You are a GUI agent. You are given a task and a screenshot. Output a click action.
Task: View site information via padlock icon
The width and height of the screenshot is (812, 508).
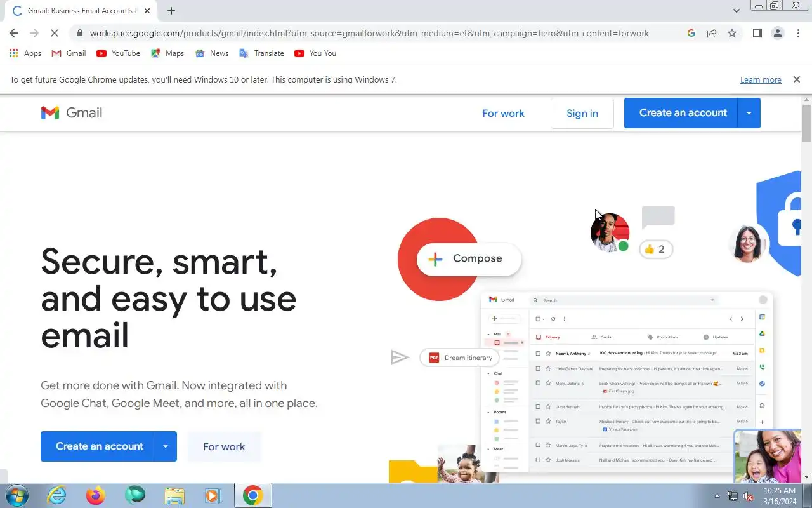pyautogui.click(x=79, y=33)
